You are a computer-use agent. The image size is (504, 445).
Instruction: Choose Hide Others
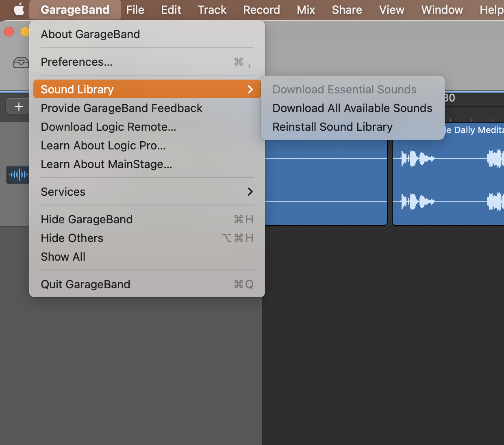coord(147,238)
